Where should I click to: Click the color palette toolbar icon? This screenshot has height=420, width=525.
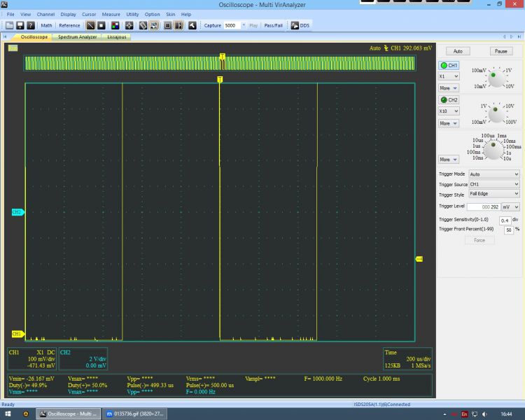tap(115, 25)
